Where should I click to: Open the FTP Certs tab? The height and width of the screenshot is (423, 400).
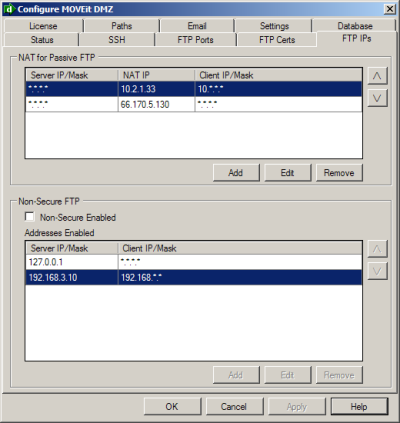[x=277, y=40]
